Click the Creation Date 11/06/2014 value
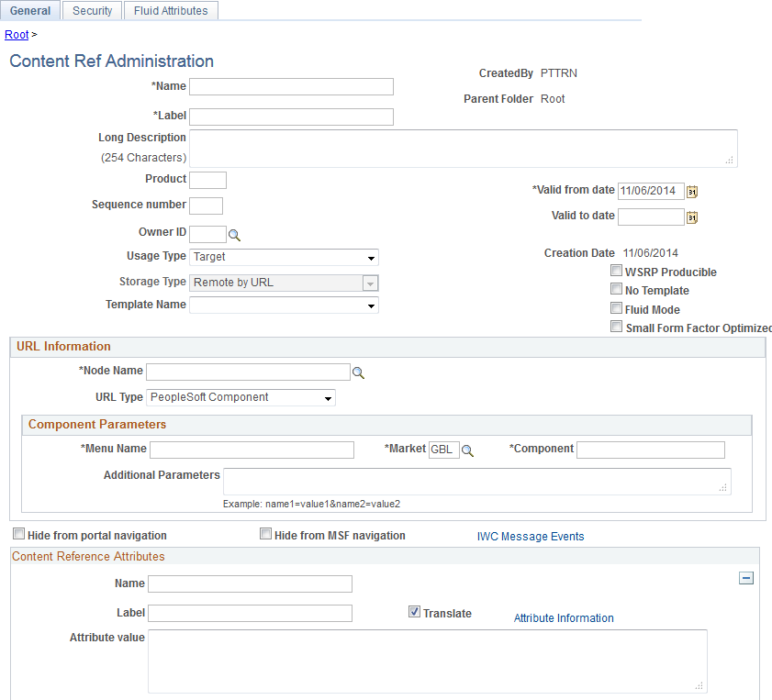 pos(651,253)
